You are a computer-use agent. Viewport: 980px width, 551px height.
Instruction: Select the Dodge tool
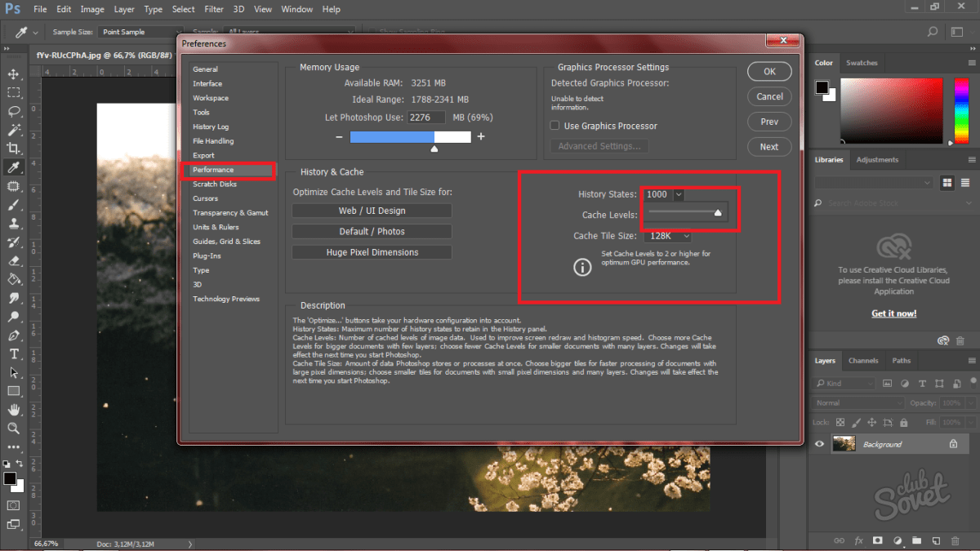[14, 317]
